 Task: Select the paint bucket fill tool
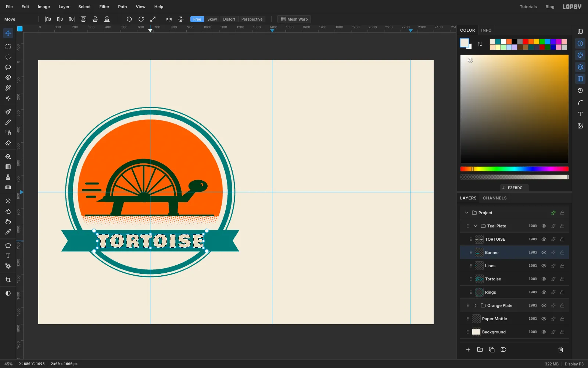pos(8,156)
